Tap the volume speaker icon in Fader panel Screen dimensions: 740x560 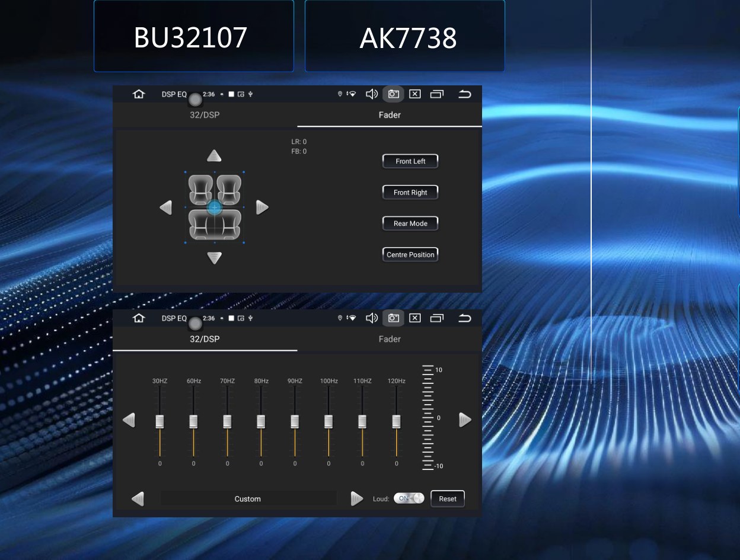point(372,94)
